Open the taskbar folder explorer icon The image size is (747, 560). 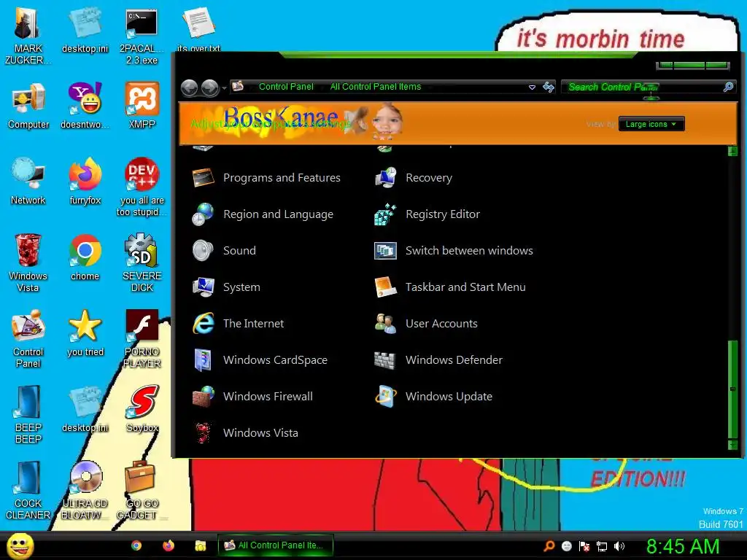coord(201,545)
